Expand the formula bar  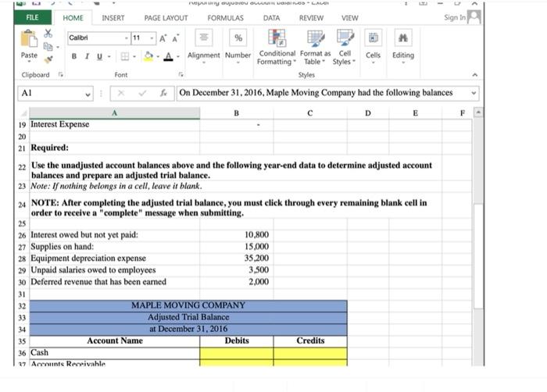pyautogui.click(x=474, y=93)
